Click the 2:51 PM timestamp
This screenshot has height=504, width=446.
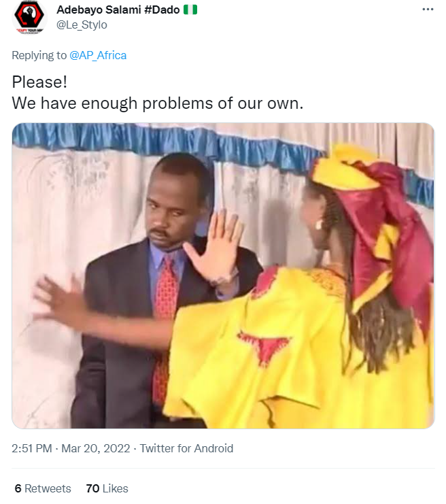(31, 448)
